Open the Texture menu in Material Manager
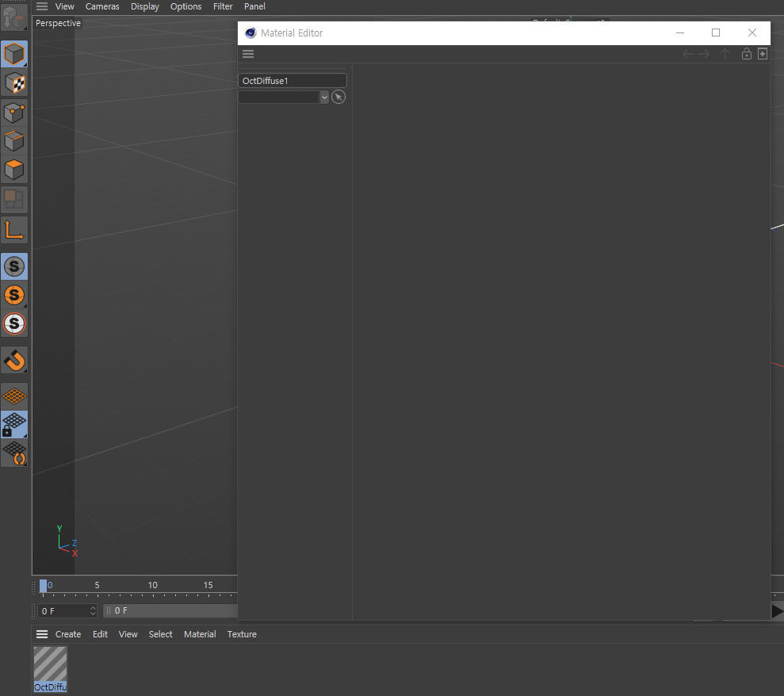The width and height of the screenshot is (784, 696). pos(242,634)
